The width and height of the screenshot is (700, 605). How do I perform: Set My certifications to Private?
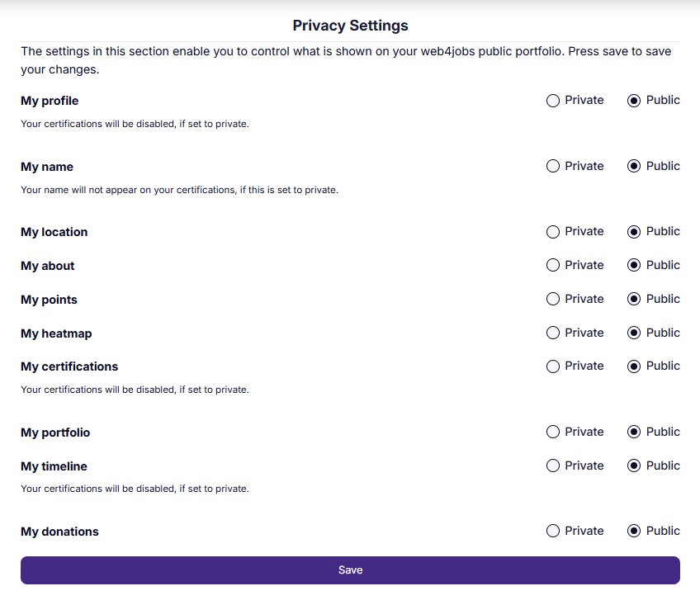553,366
